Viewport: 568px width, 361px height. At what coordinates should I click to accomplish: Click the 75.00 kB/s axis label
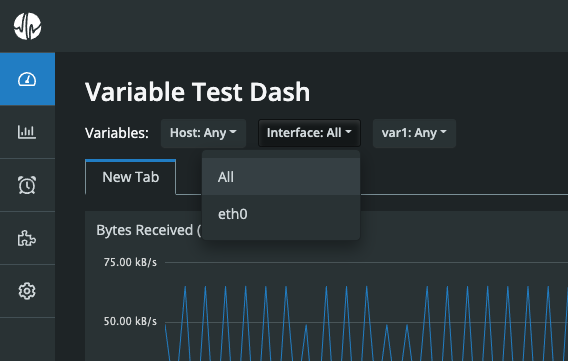click(130, 262)
